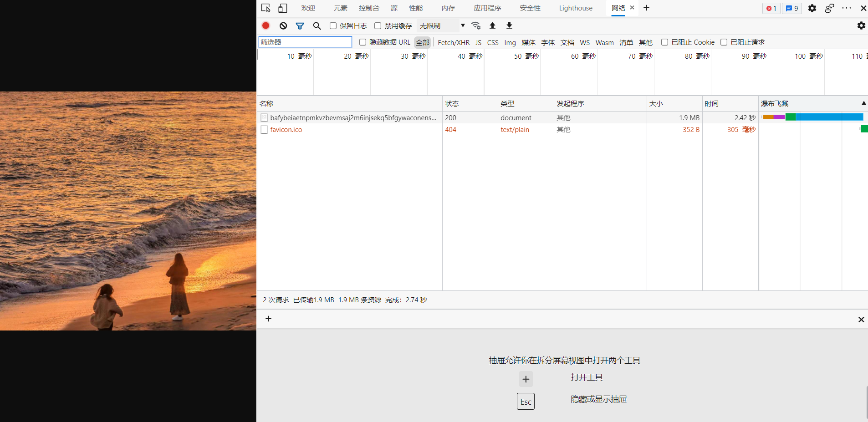Screen dimensions: 868x422
Task: Open the Lighthouse tab
Action: [576, 8]
